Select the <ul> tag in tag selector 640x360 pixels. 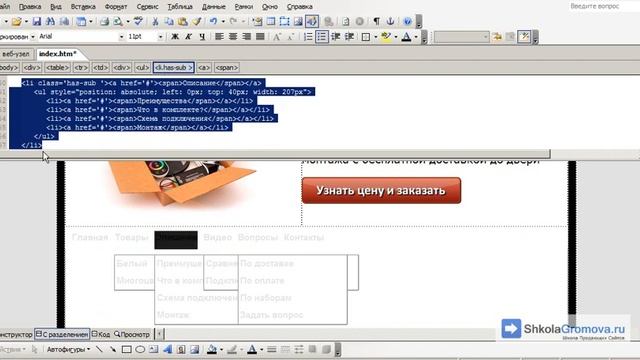tap(142, 68)
